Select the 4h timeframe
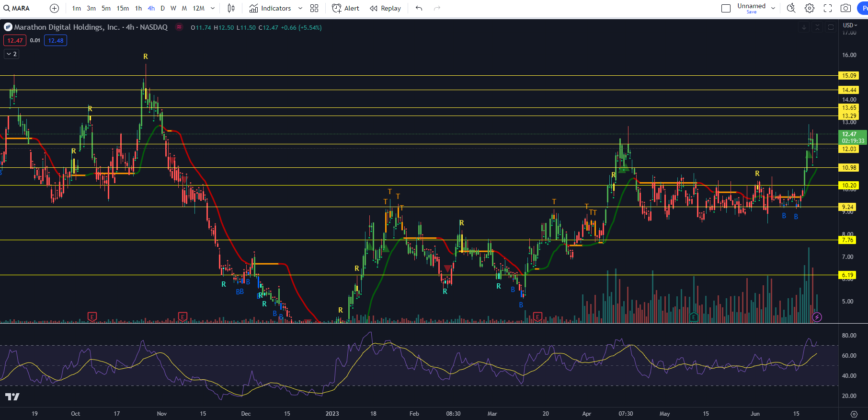This screenshot has height=420, width=868. click(x=151, y=8)
